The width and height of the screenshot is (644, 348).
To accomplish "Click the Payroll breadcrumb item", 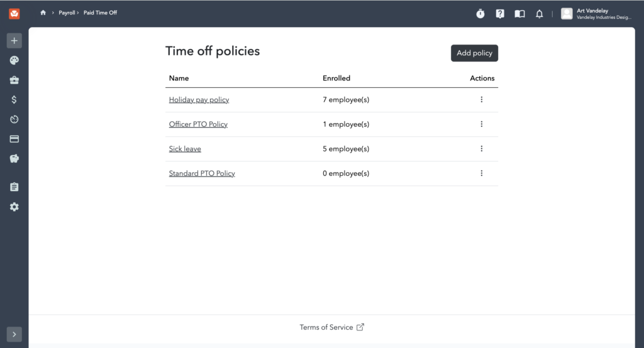I will coord(67,13).
